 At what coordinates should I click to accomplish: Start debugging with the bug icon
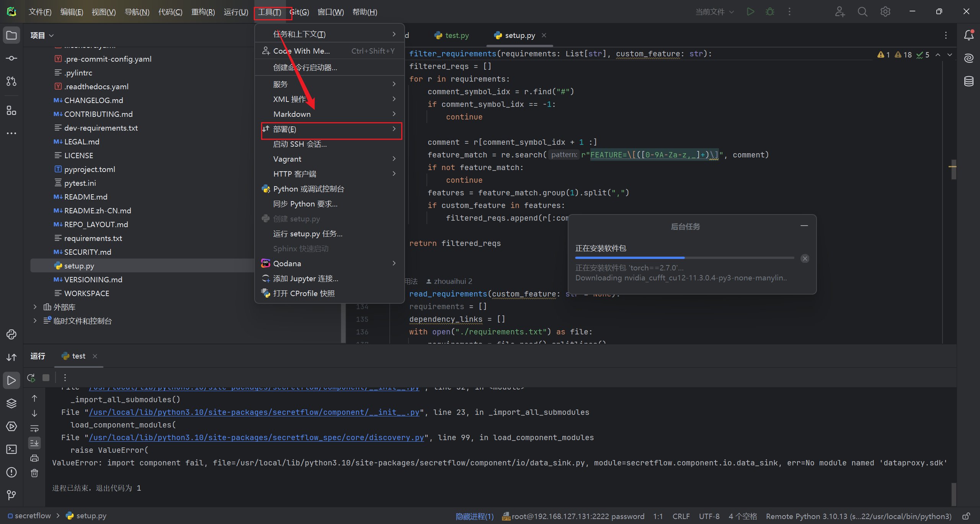(770, 11)
